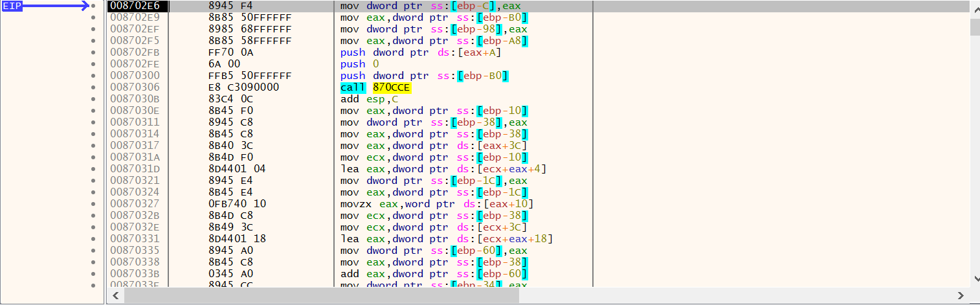This screenshot has height=305, width=980.
Task: Click opcode bytes '8B85 58FFFFFF'
Action: [249, 41]
